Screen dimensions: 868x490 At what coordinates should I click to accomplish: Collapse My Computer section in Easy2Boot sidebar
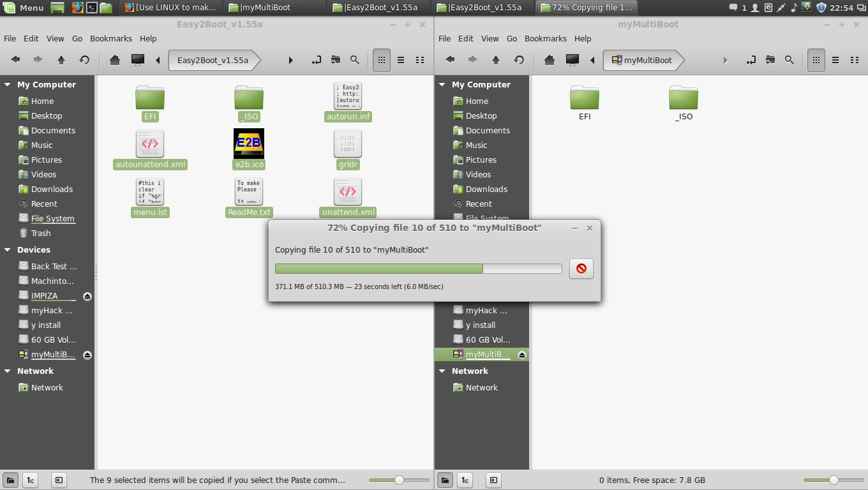tap(8, 84)
